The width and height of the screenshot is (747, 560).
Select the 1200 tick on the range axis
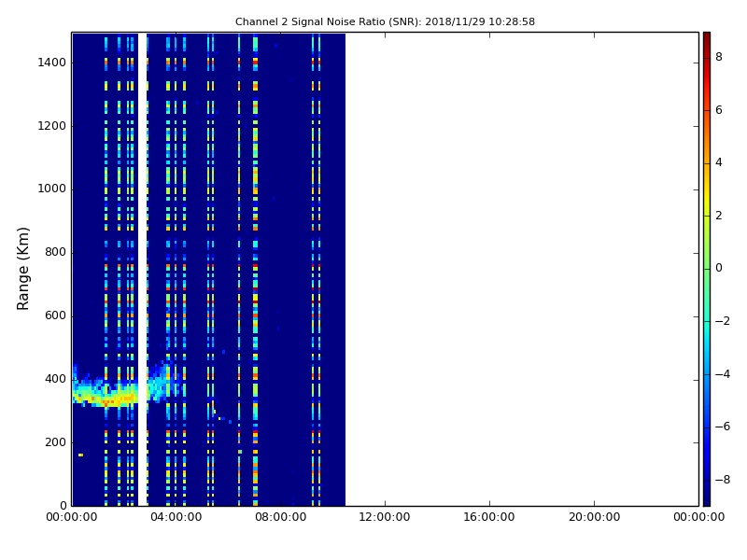point(51,126)
